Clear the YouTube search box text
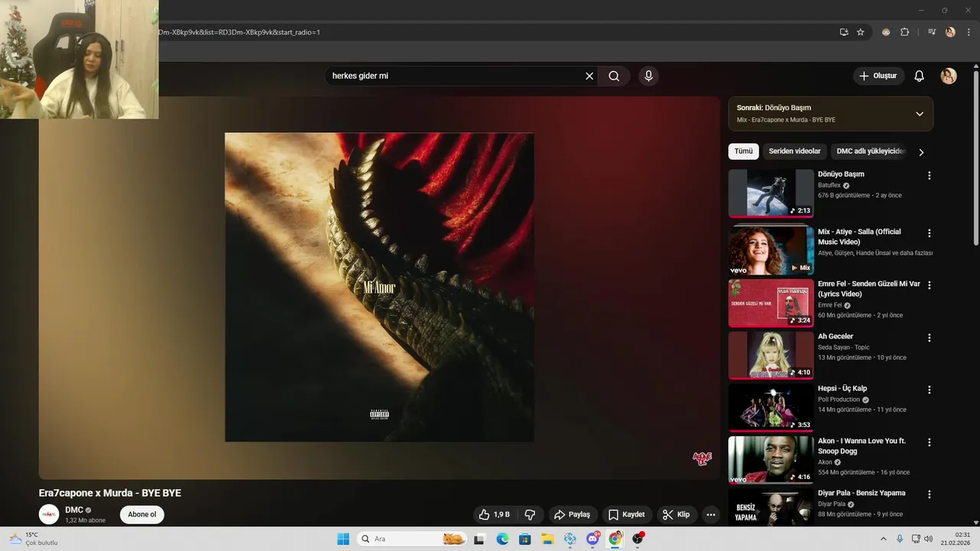 [x=590, y=76]
